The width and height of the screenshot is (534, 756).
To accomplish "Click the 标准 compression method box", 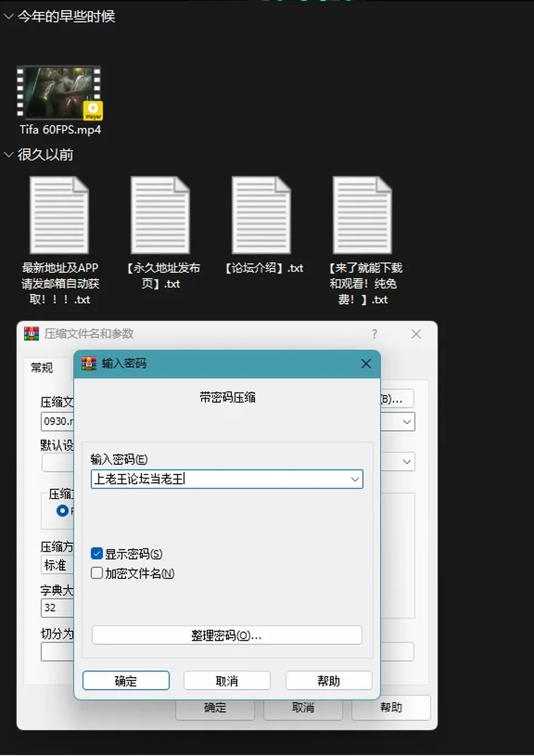I will (x=57, y=565).
